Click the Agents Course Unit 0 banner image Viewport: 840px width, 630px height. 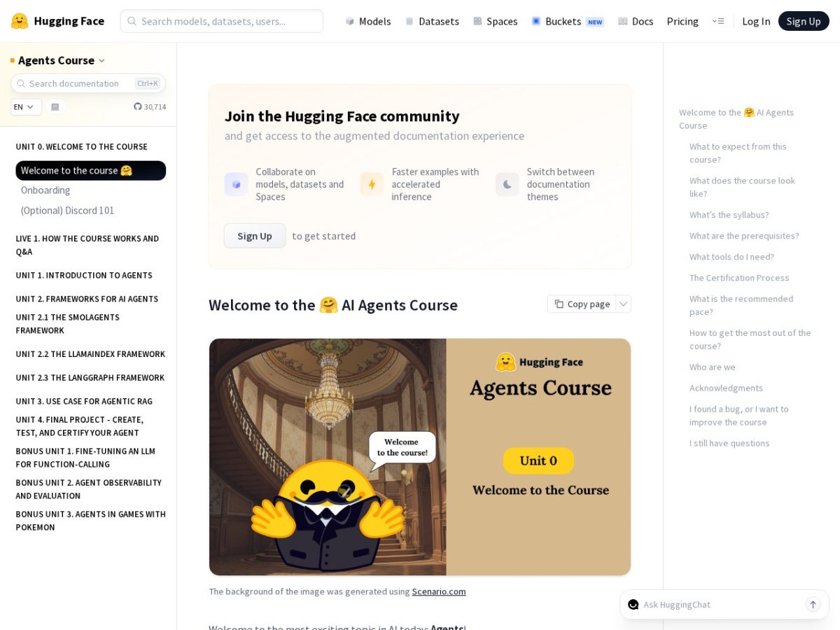pos(420,457)
